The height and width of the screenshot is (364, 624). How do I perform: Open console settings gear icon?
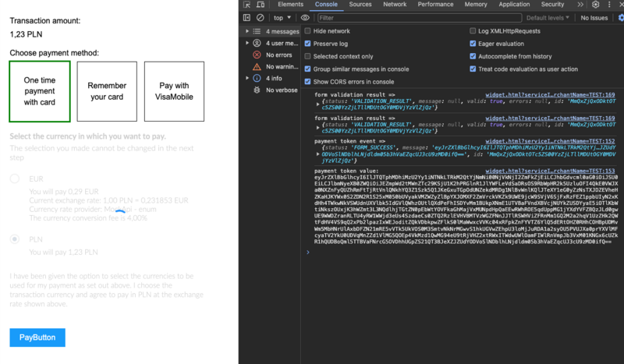pos(621,17)
